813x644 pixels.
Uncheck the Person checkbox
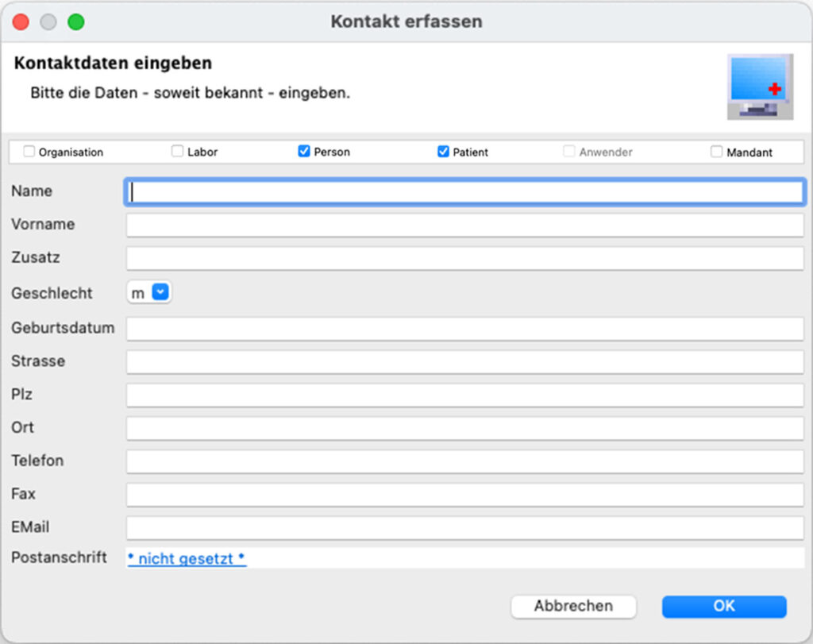(304, 152)
